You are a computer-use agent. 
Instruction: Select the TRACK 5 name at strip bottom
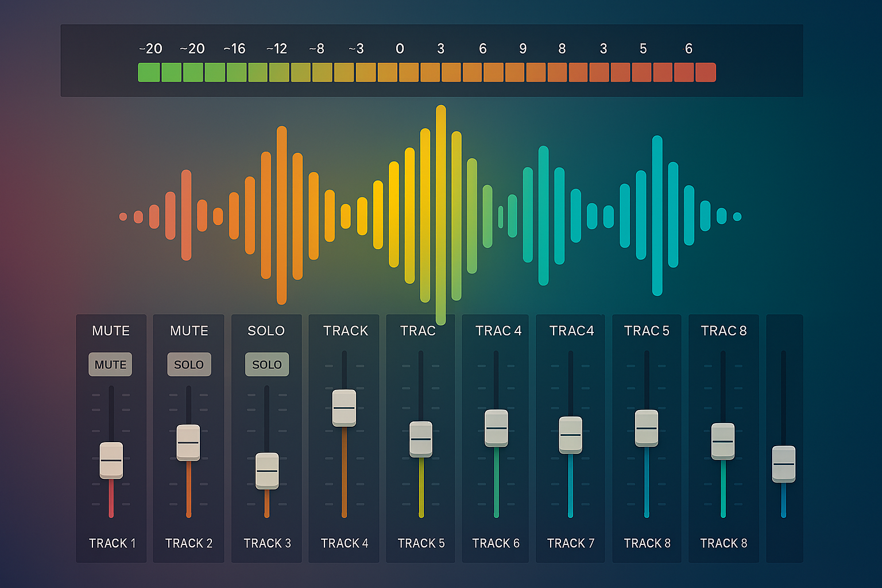click(421, 543)
